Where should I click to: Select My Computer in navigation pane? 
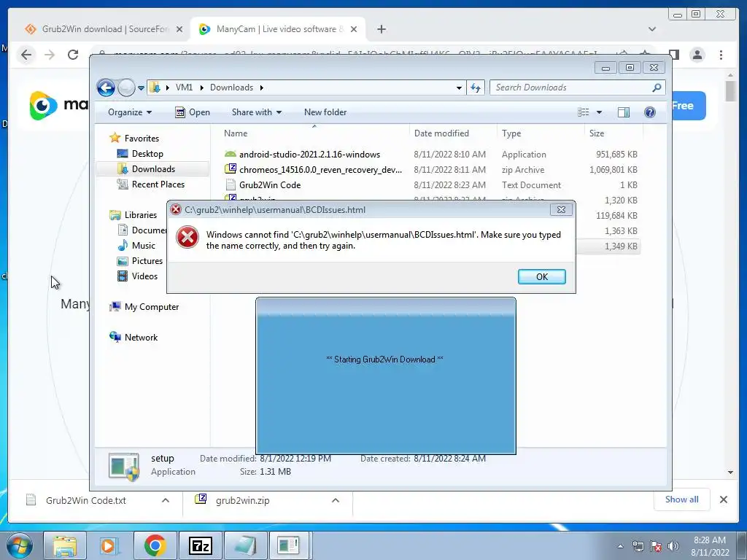(152, 307)
